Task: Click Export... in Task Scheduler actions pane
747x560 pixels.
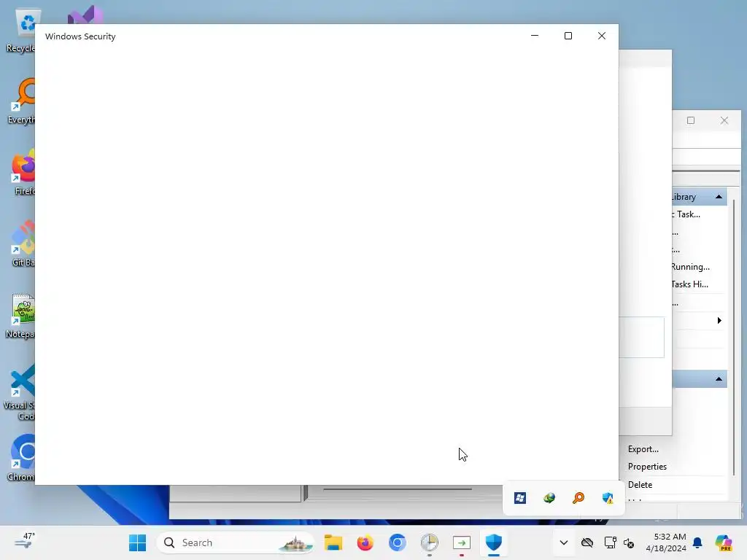Action: 643,449
